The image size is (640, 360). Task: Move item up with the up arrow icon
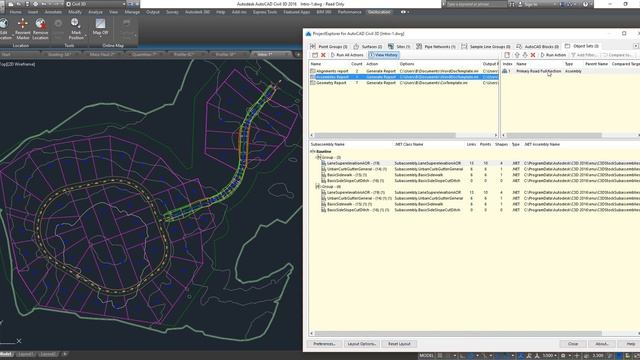click(517, 55)
